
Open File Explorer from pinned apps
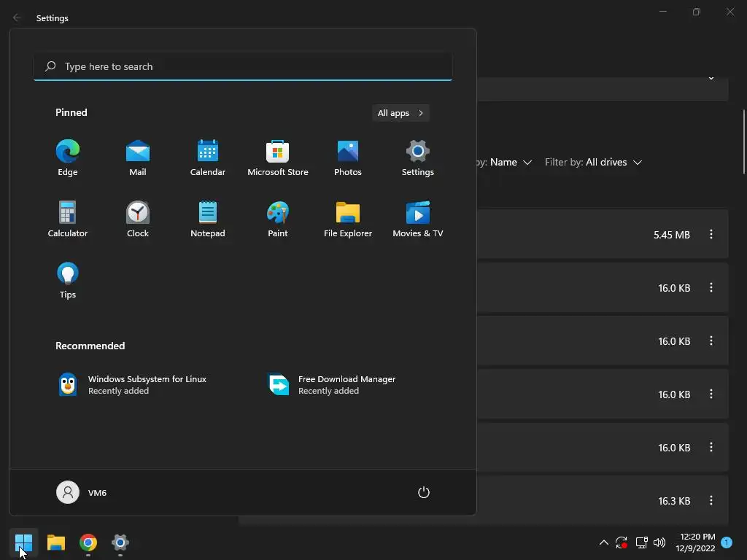point(348,219)
